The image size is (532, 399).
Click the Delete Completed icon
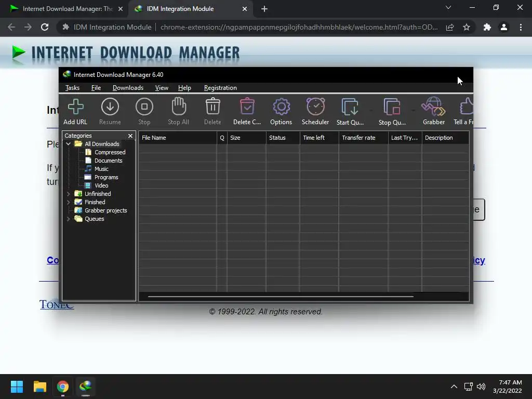(x=247, y=107)
